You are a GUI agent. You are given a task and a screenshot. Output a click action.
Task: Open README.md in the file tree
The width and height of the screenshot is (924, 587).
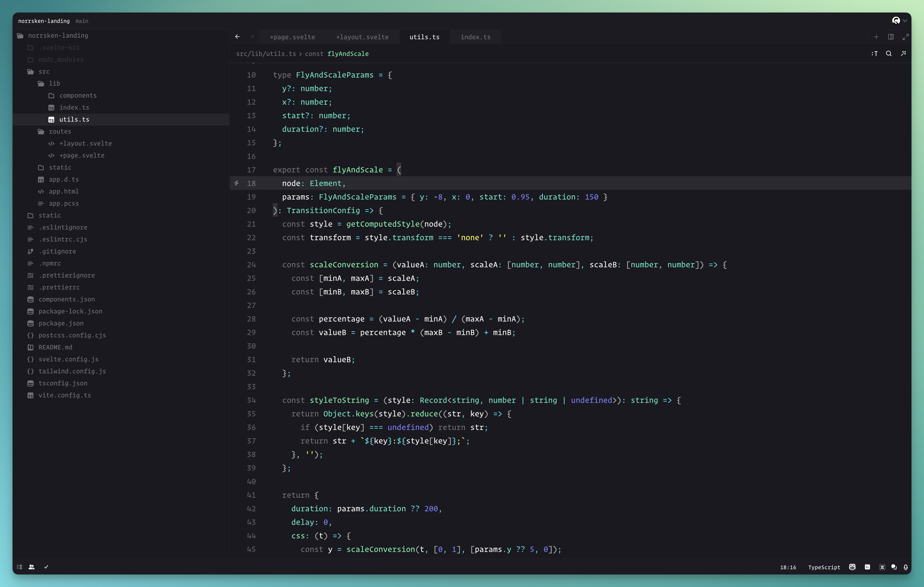121,347
